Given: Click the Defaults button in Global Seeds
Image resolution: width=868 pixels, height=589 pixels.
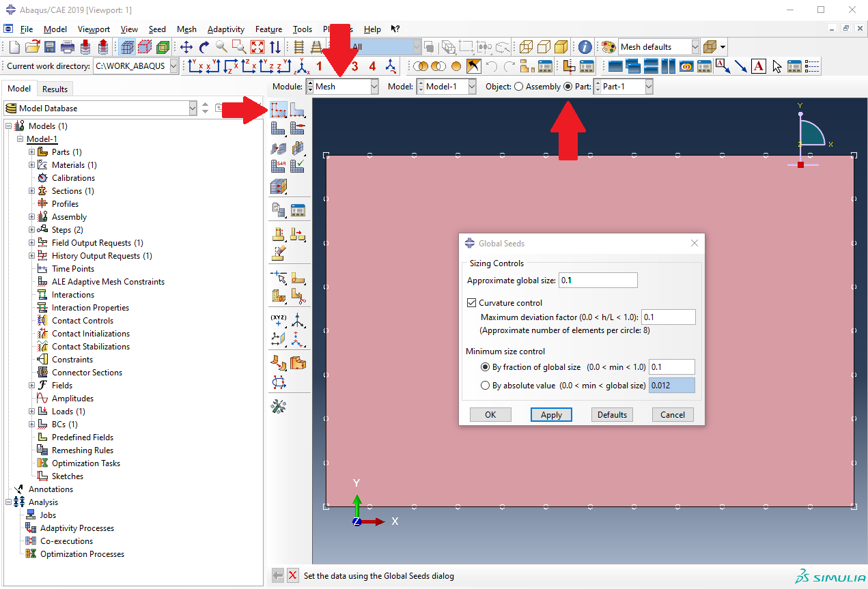Looking at the screenshot, I should (612, 415).
